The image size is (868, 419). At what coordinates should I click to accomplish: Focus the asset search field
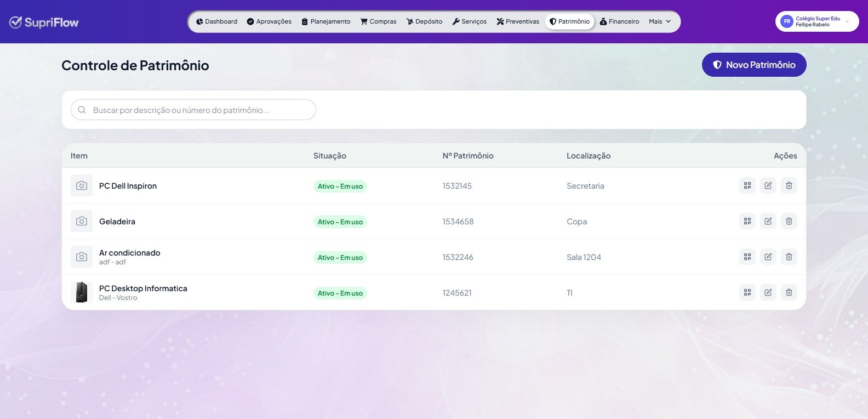click(193, 110)
